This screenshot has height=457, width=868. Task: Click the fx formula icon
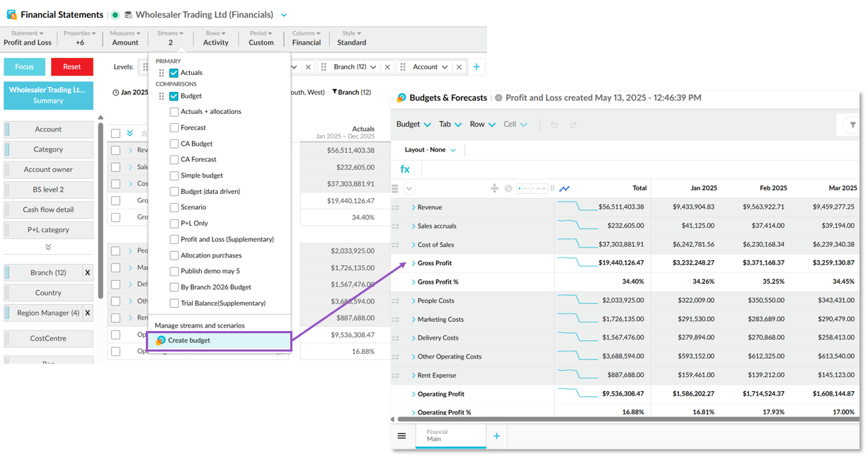click(405, 169)
